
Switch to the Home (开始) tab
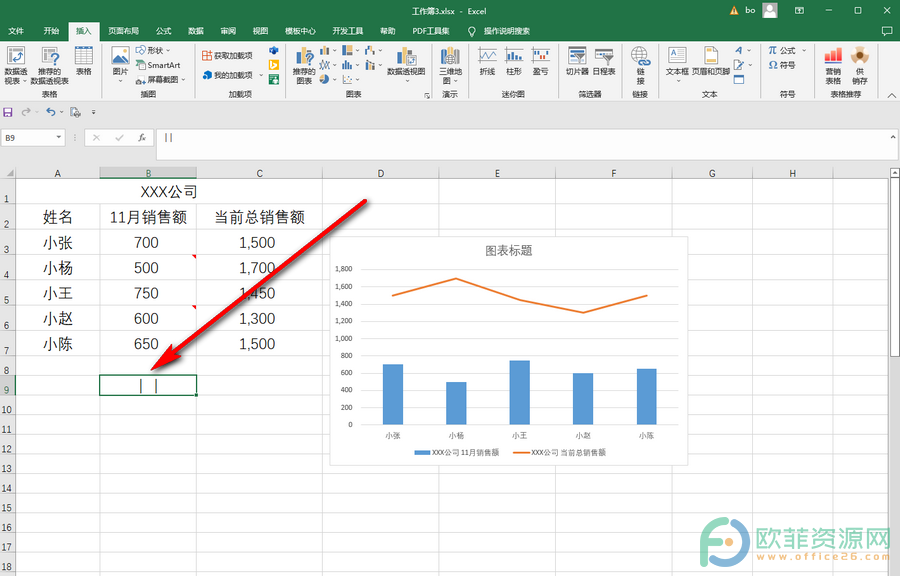[x=51, y=31]
